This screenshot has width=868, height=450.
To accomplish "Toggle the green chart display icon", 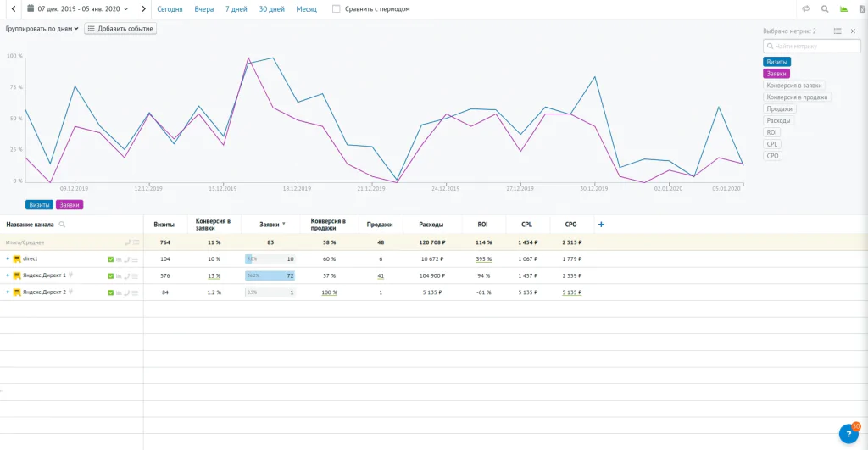I will [x=843, y=8].
